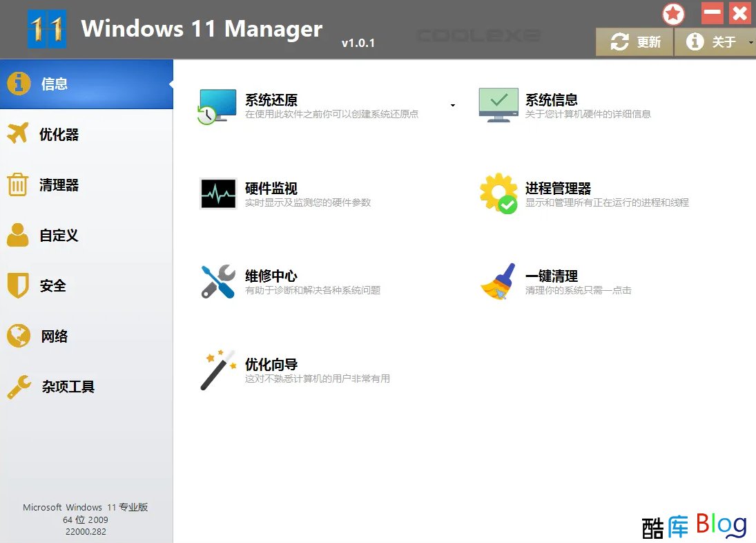The image size is (756, 543).
Task: Click the 信息 sidebar info icon
Action: [x=19, y=84]
